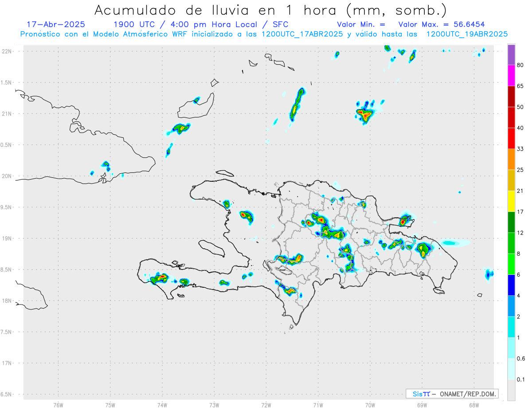The width and height of the screenshot is (532, 411).
Task: Click the "68W" longitude label
Action: [x=474, y=404]
